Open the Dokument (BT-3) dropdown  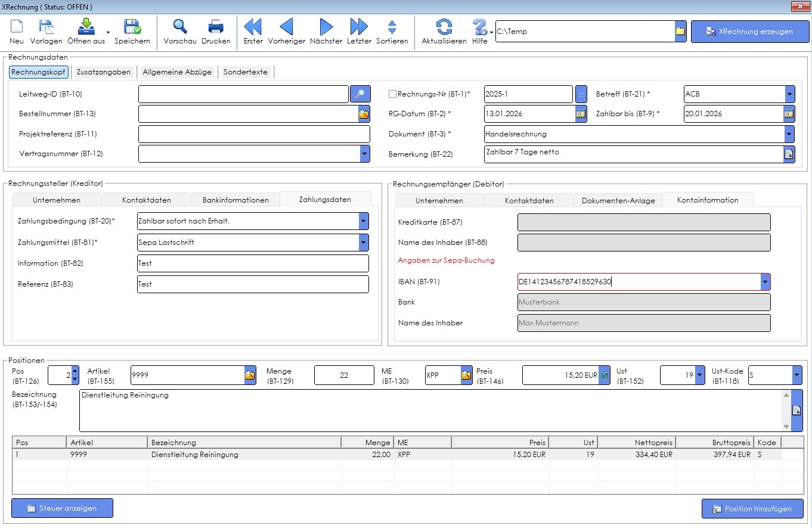coord(789,134)
